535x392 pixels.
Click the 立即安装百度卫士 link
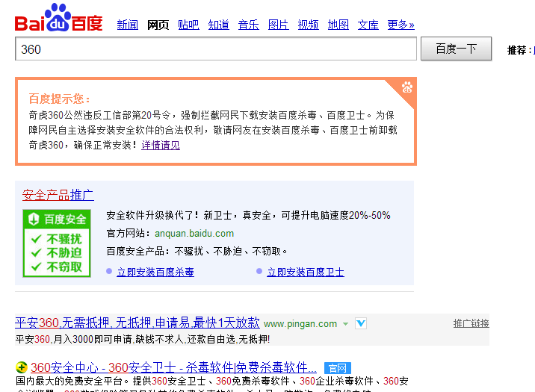pos(306,272)
